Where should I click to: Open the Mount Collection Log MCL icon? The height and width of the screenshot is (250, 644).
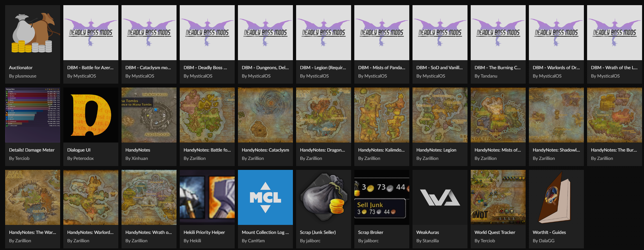click(265, 197)
